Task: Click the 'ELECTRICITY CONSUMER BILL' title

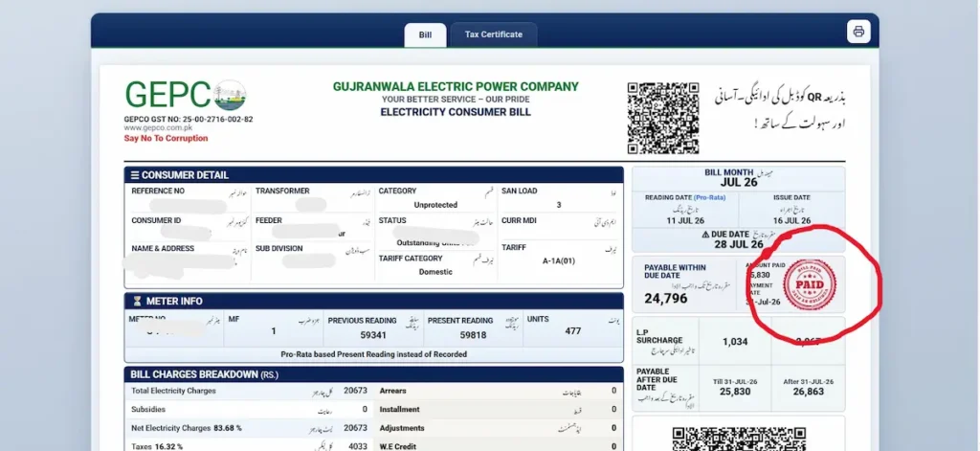Action: 456,112
